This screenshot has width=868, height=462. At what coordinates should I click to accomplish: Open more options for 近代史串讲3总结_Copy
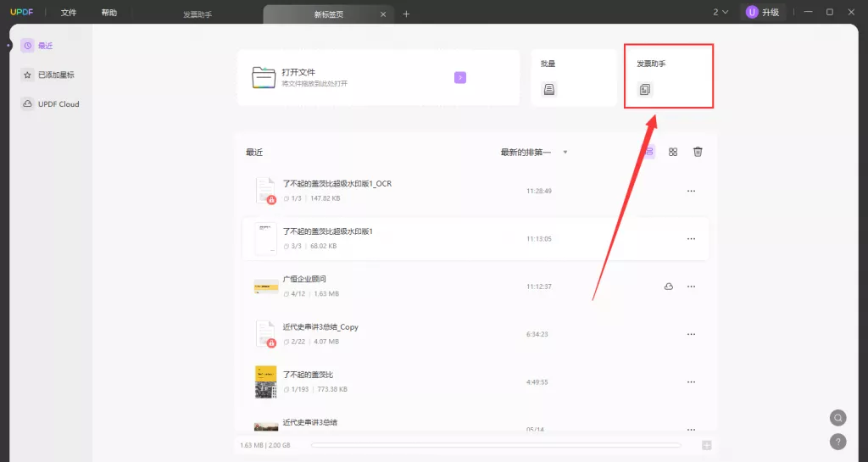692,334
